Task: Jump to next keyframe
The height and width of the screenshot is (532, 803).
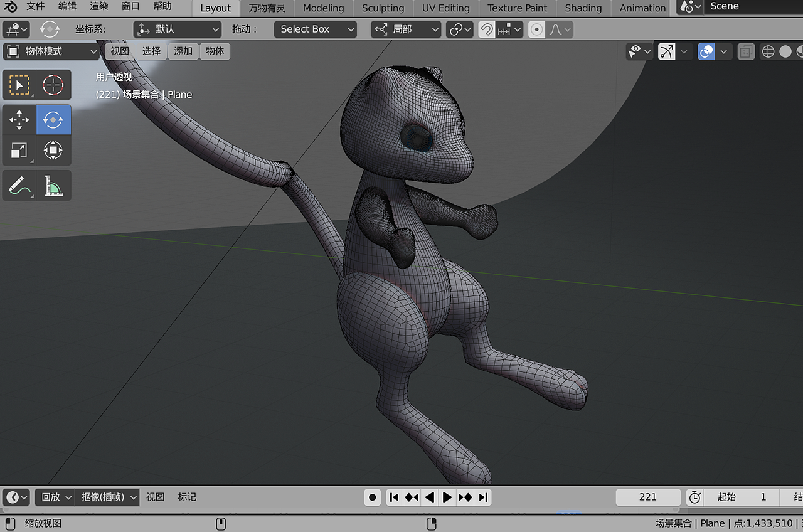Action: [465, 497]
